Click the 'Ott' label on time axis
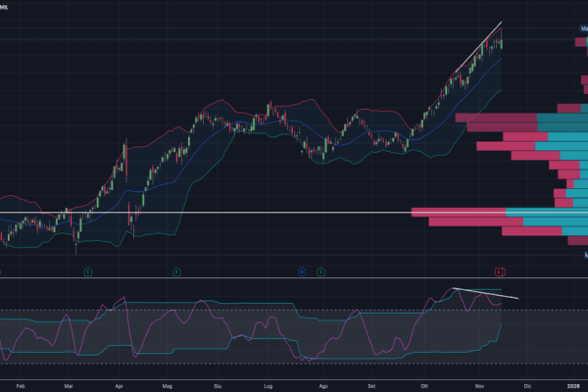 pyautogui.click(x=423, y=386)
